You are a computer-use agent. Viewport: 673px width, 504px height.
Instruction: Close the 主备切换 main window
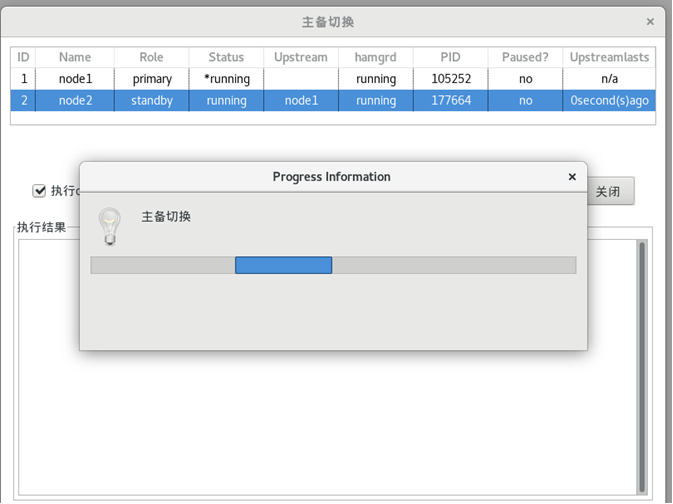click(650, 21)
